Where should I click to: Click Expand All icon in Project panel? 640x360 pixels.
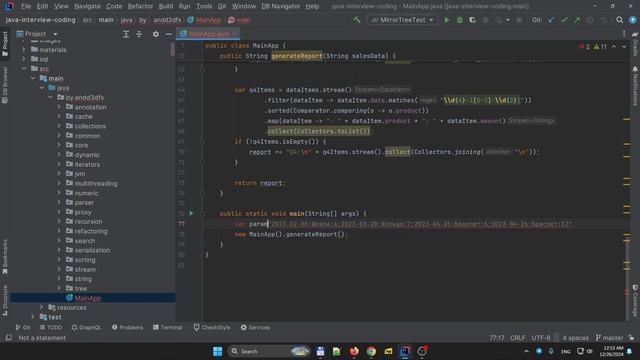pos(126,34)
